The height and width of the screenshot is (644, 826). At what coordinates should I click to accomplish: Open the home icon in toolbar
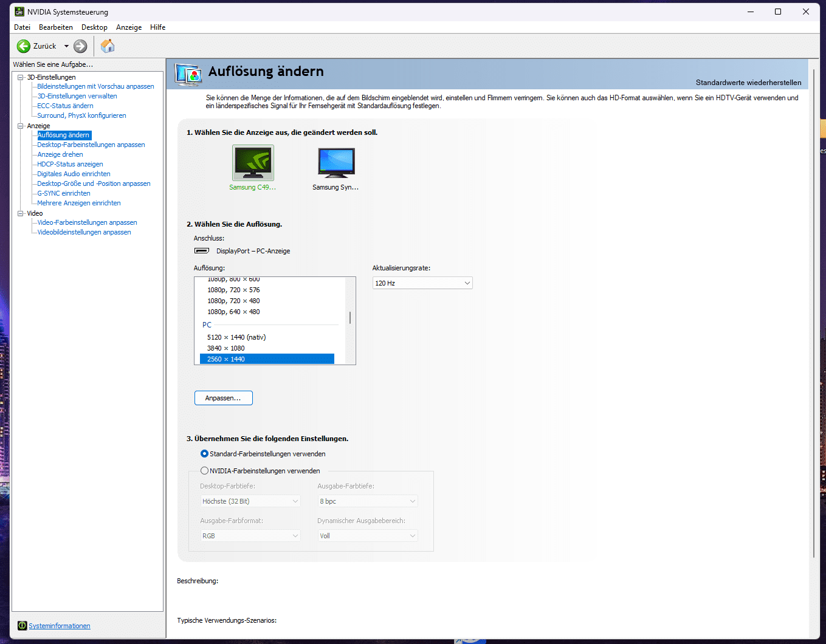(x=108, y=46)
